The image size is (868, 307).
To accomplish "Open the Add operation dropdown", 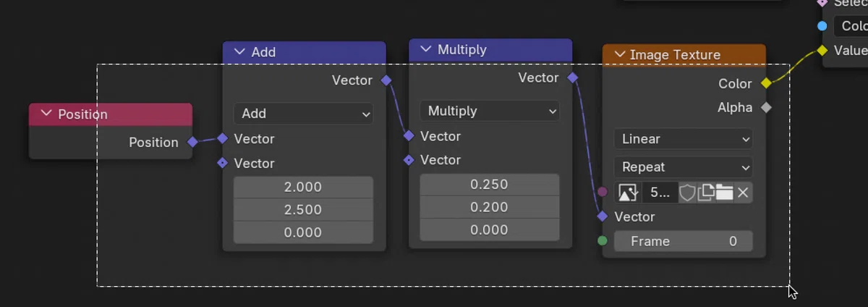I will pyautogui.click(x=303, y=114).
